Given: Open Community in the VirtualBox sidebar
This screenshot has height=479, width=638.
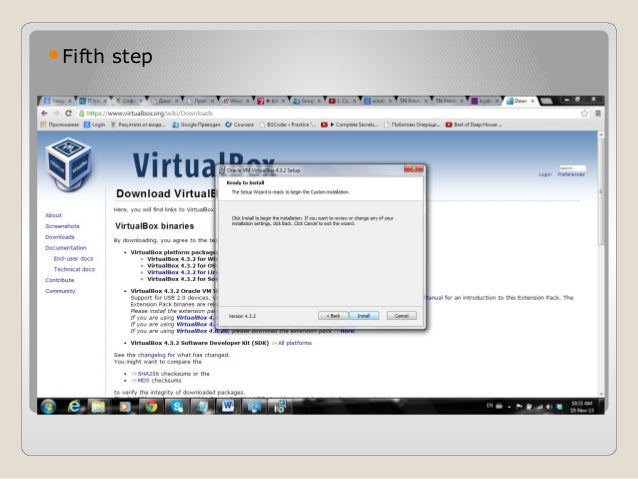Looking at the screenshot, I should (60, 291).
